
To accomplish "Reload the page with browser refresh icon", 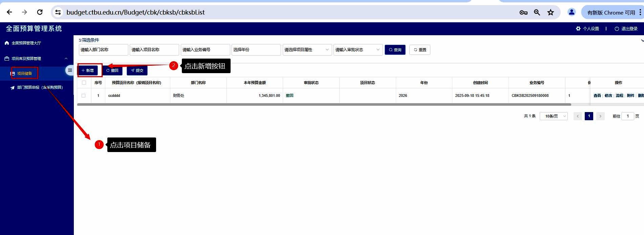I will [x=40, y=13].
